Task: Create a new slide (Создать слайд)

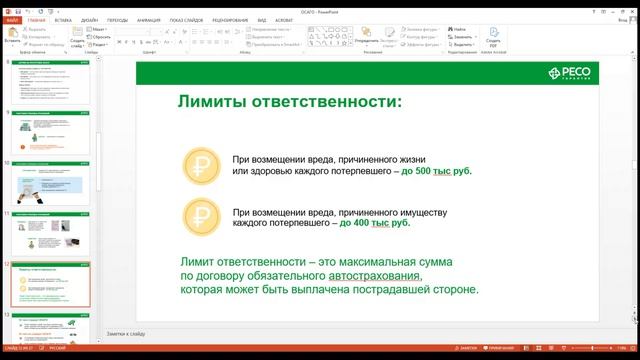Action: 77,37
